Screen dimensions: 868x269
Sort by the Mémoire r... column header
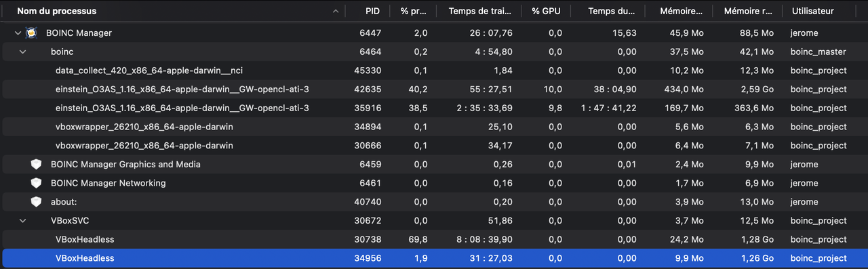click(x=748, y=12)
